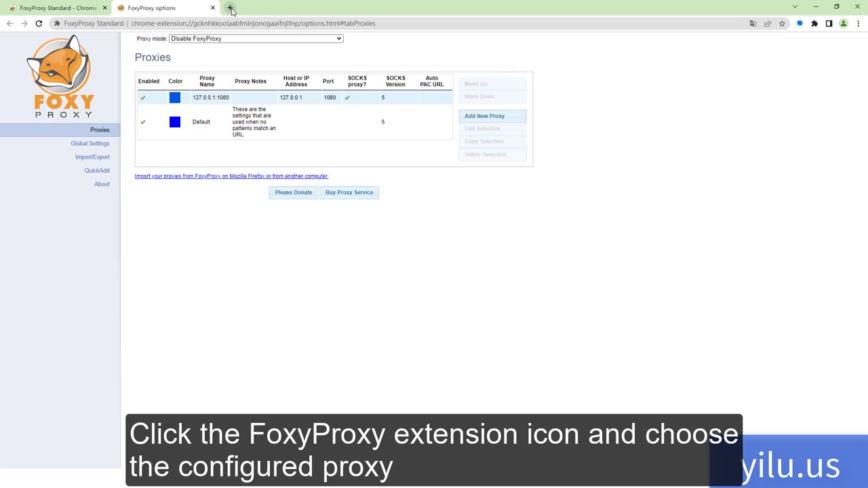Open the tab search chevron
Image resolution: width=868 pixels, height=488 pixels.
(x=795, y=7)
